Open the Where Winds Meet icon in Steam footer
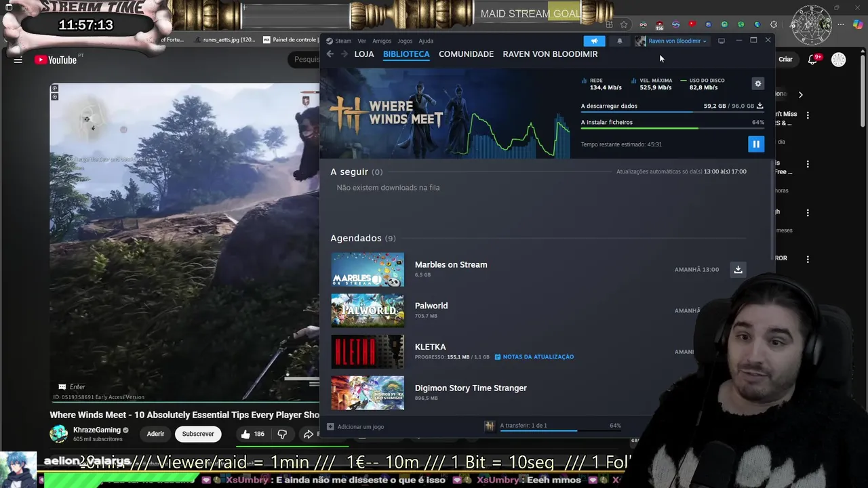This screenshot has width=868, height=488. pos(489,426)
